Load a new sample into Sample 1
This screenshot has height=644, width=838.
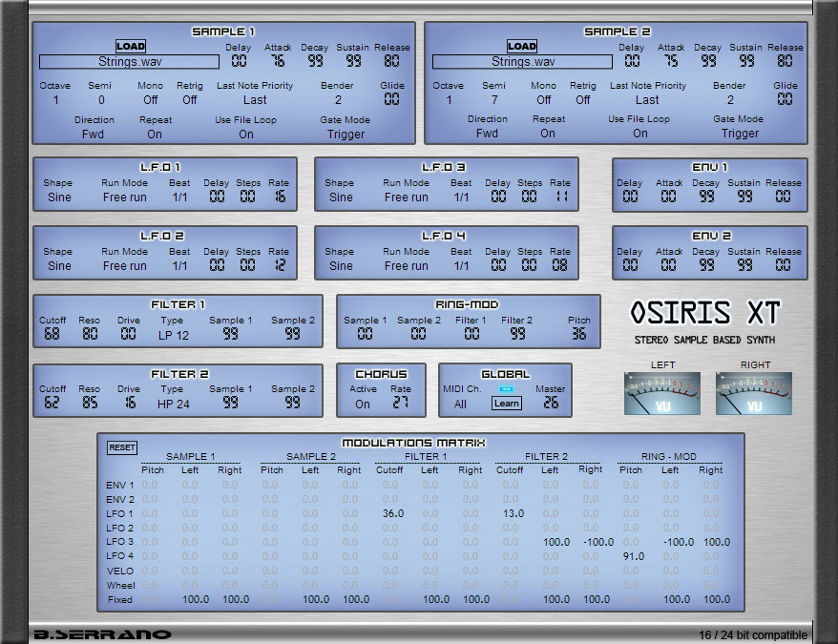[x=131, y=45]
